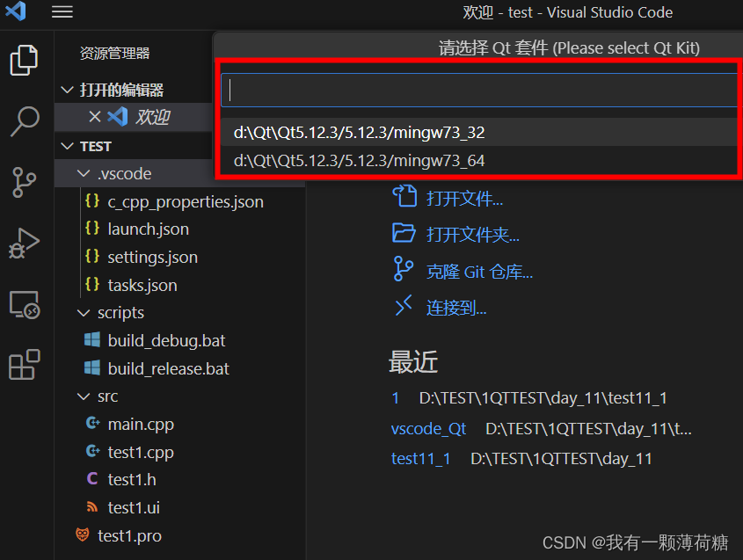Click C++ icon of main.cpp
Image resolution: width=743 pixels, height=560 pixels.
pyautogui.click(x=93, y=423)
